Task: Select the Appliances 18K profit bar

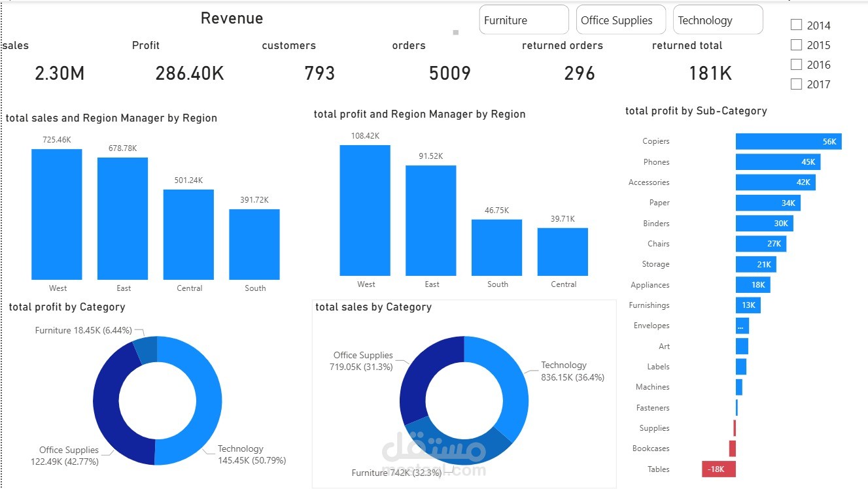Action: 753,285
